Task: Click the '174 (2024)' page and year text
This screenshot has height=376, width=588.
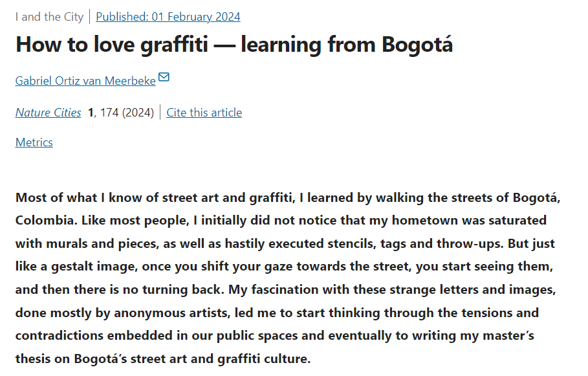Action: click(127, 113)
